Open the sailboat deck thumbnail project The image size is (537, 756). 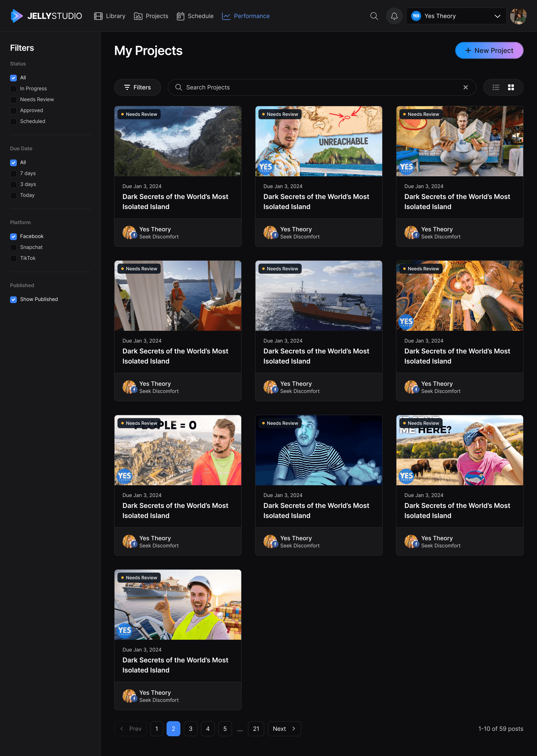point(178,296)
